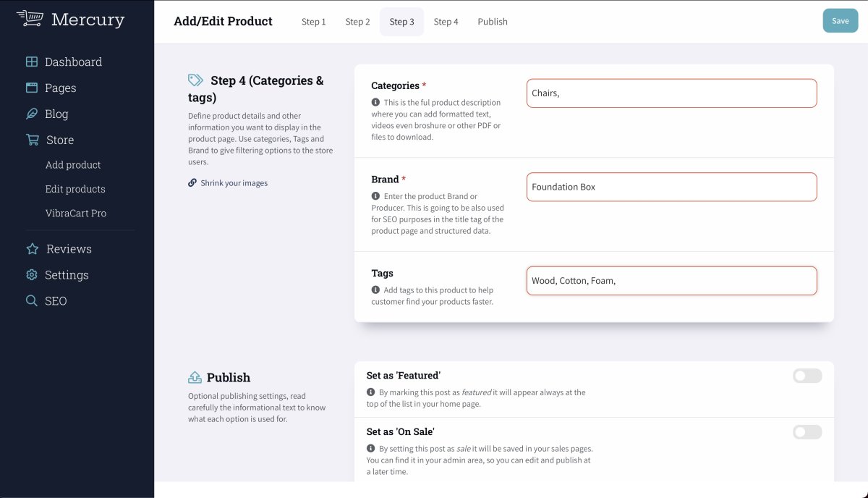Screen dimensions: 868x498
Task: Click the Pages window icon
Action: [32, 88]
